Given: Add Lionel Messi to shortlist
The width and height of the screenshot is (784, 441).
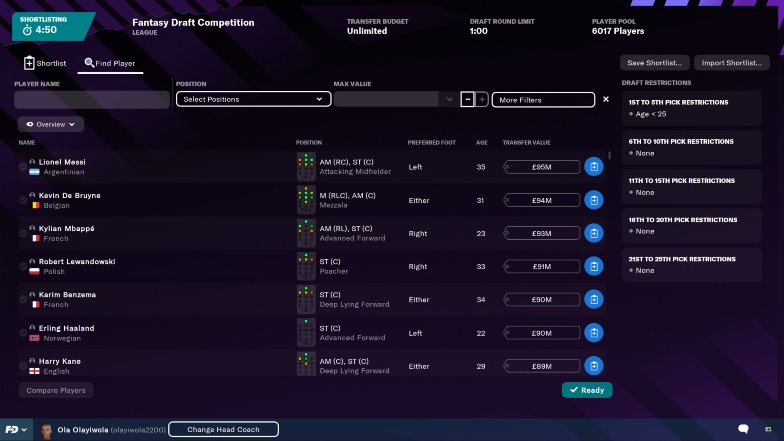Looking at the screenshot, I should (594, 167).
